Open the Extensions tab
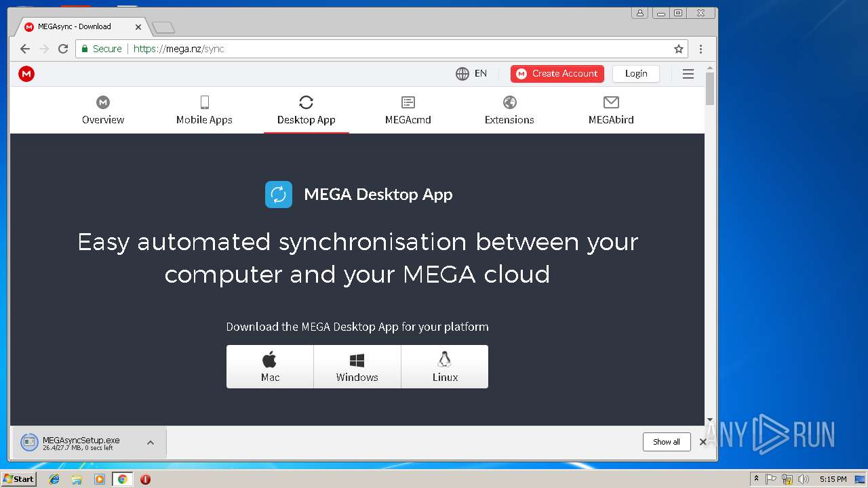 point(509,110)
